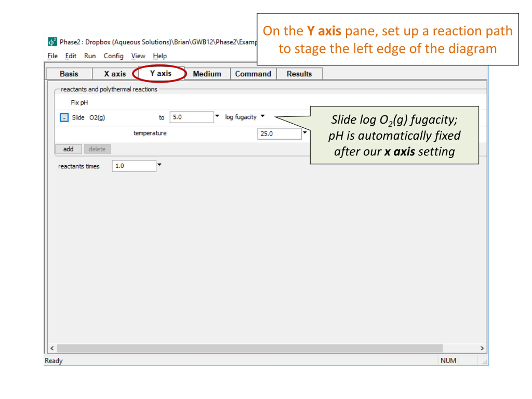
Task: Click the Ready status bar text
Action: 54,361
